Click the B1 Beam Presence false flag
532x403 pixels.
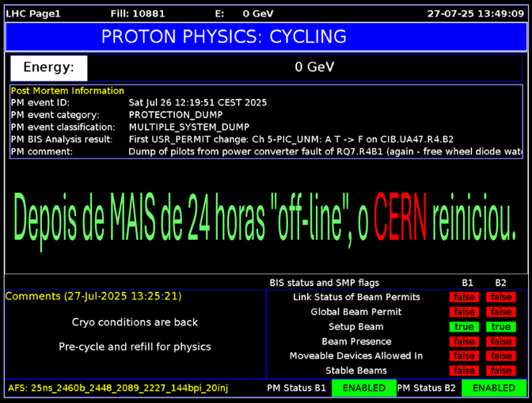[x=465, y=341]
